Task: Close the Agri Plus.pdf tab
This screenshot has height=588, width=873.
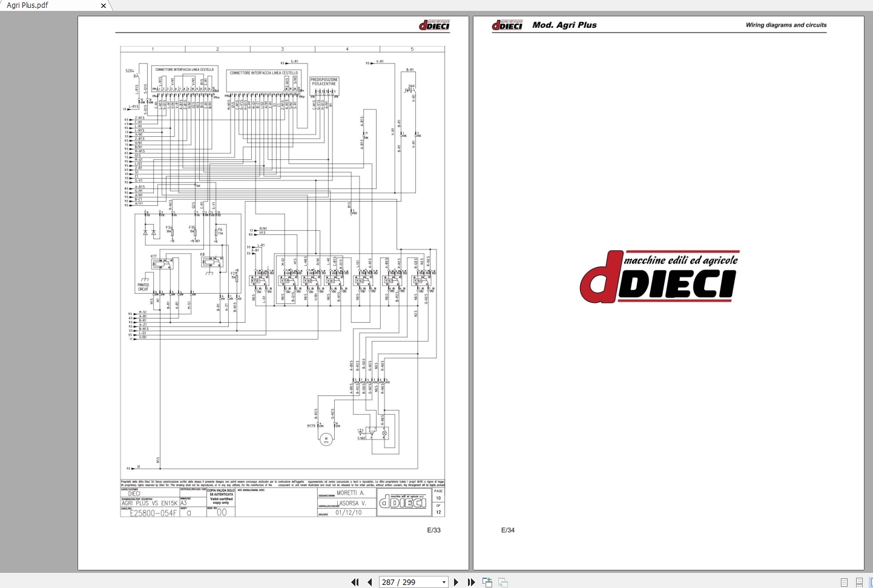Action: tap(103, 5)
